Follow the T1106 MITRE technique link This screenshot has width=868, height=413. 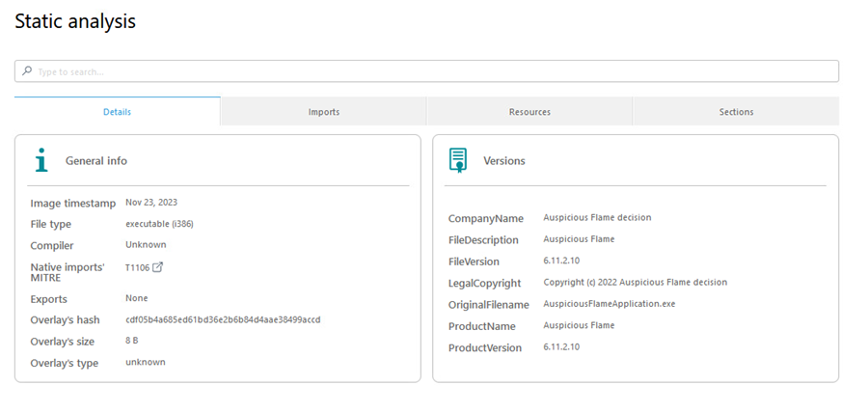136,267
